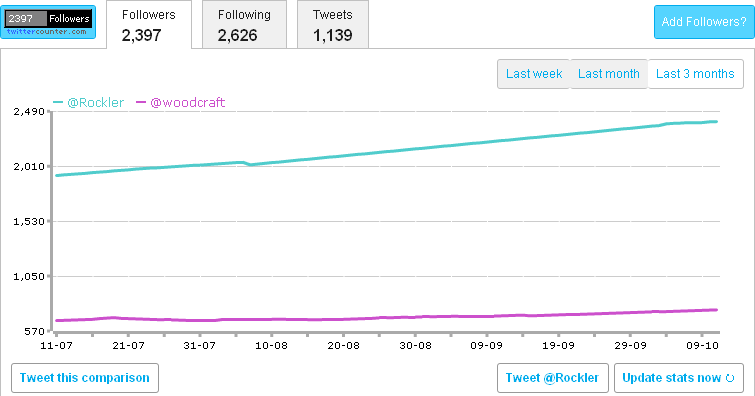
Task: Switch to the Tweets tab
Action: [x=333, y=25]
